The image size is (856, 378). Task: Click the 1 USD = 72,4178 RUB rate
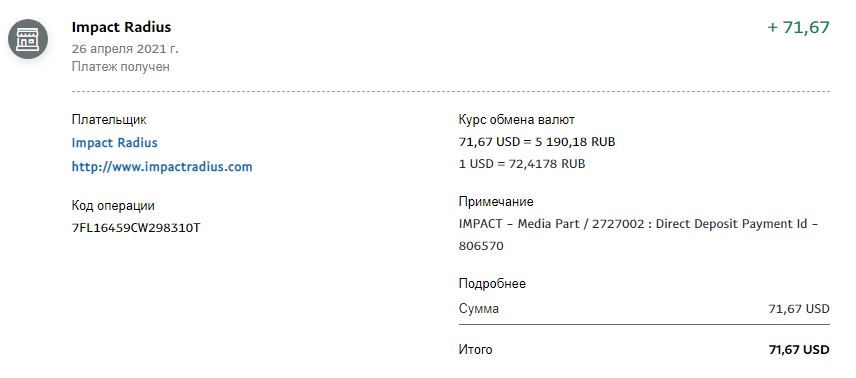pyautogui.click(x=522, y=164)
